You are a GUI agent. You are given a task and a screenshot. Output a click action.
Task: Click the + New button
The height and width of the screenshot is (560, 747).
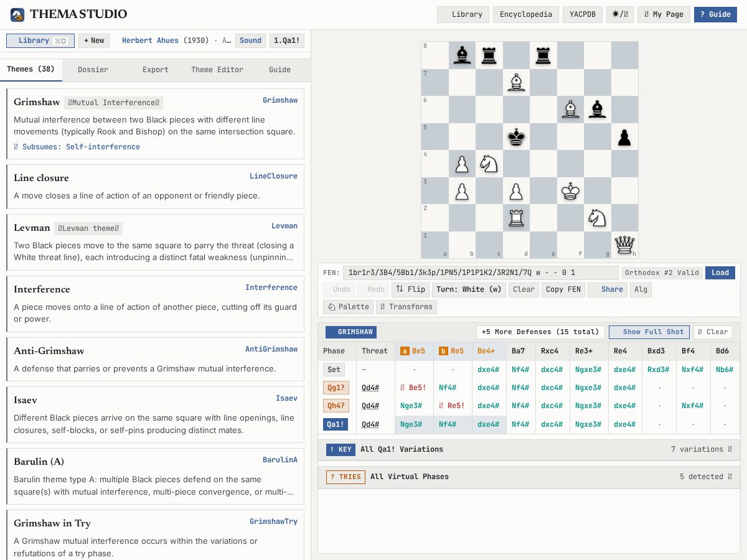point(94,40)
